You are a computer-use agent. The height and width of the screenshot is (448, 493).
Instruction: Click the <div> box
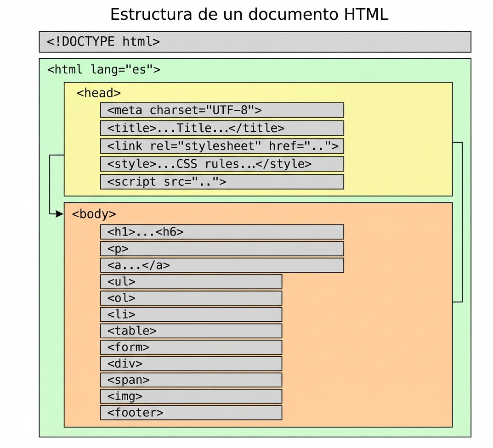pyautogui.click(x=191, y=364)
